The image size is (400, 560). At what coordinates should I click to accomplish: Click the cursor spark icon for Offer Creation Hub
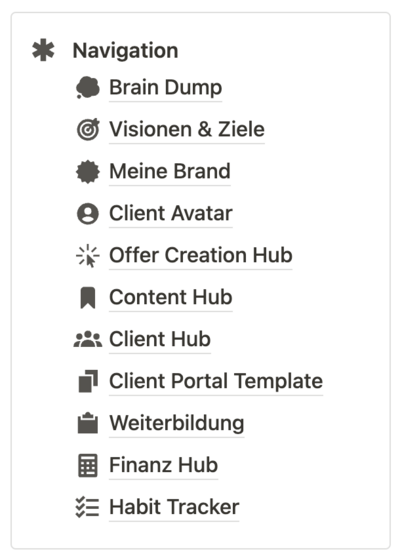(x=88, y=256)
